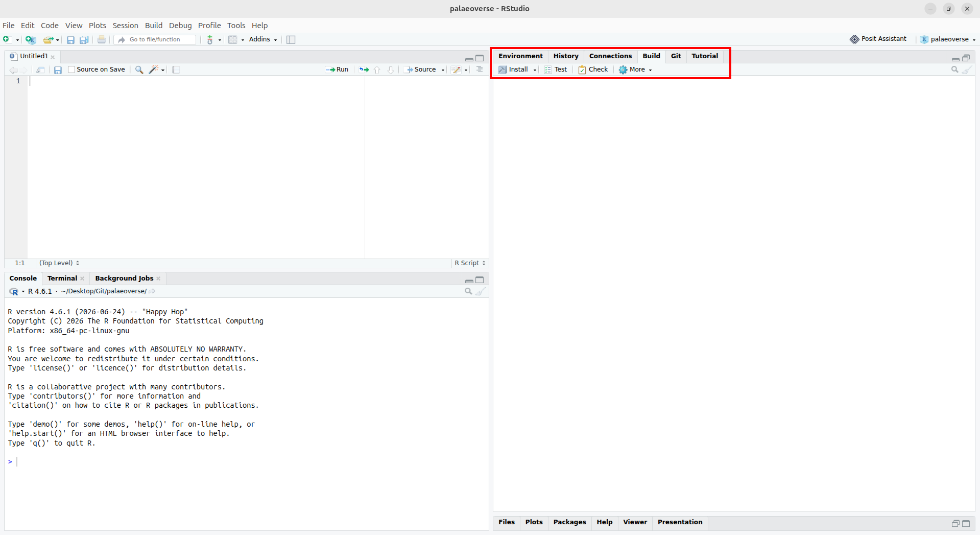Click the Re-run previous code region icon

tap(364, 69)
